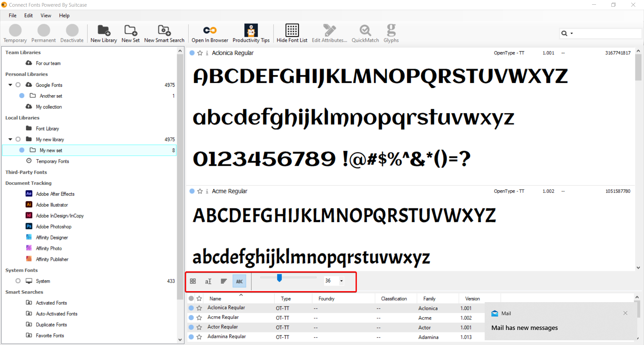
Task: Sort font list by Name column
Action: click(239, 298)
